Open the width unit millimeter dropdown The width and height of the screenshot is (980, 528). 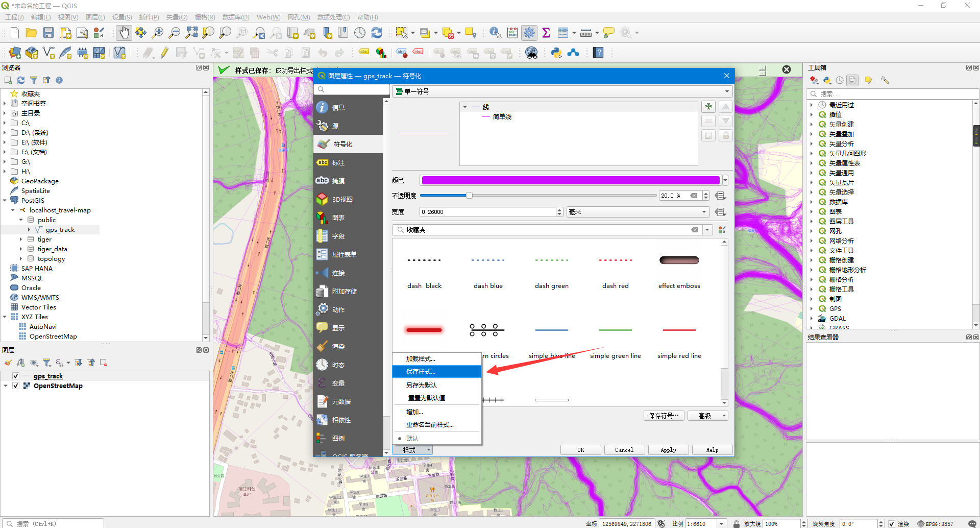638,212
